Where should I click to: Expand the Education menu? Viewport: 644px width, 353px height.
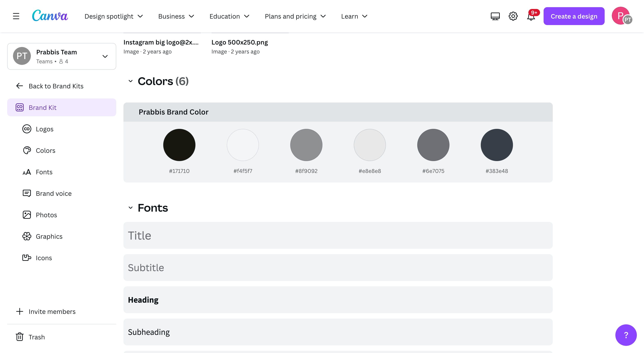(x=229, y=16)
